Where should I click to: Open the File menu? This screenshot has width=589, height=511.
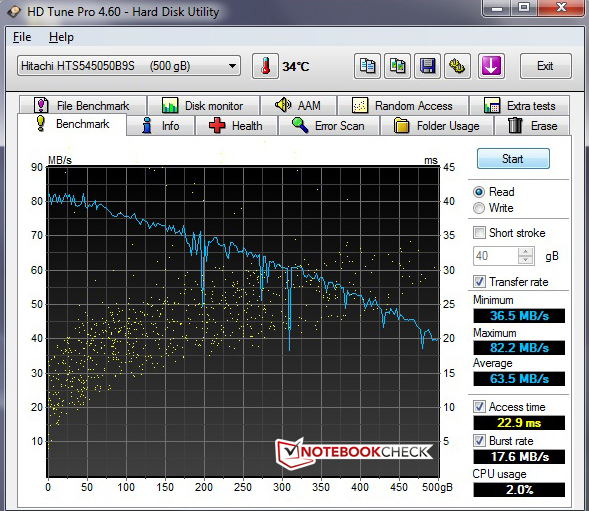pos(22,37)
